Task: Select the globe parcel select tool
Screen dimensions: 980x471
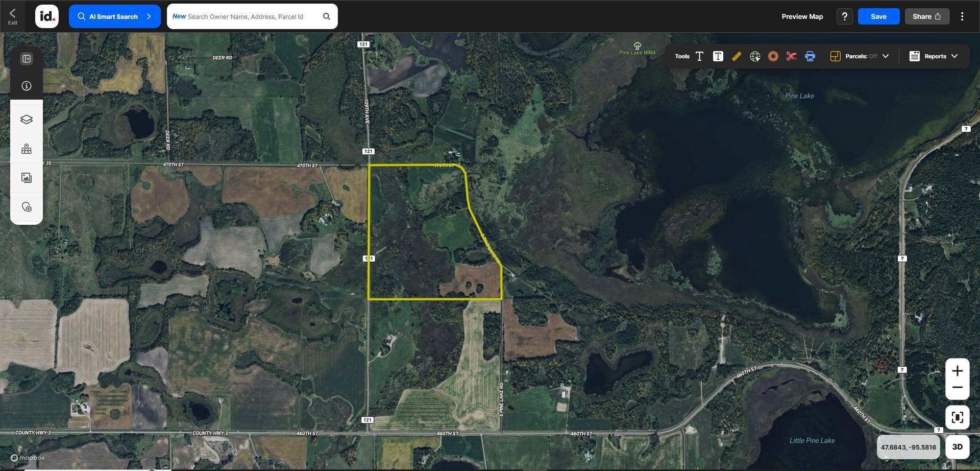Action: [755, 56]
